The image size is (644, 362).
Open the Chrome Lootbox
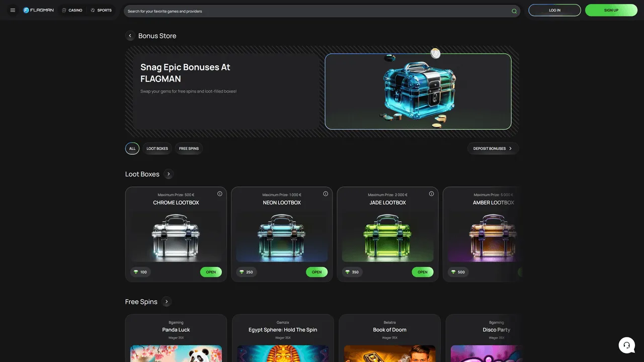point(211,272)
